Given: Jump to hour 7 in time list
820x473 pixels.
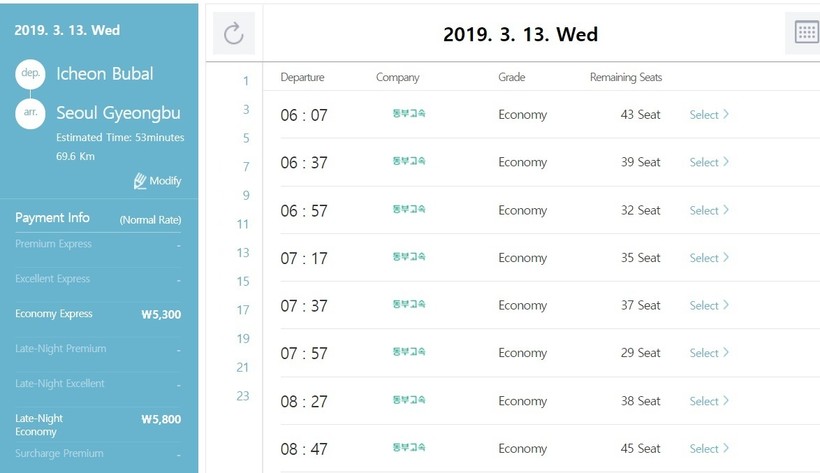Looking at the screenshot, I should point(246,167).
